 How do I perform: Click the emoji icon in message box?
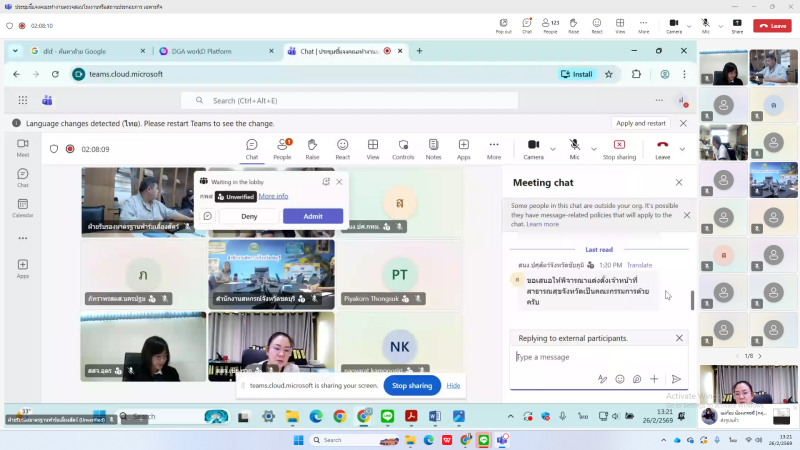point(620,379)
